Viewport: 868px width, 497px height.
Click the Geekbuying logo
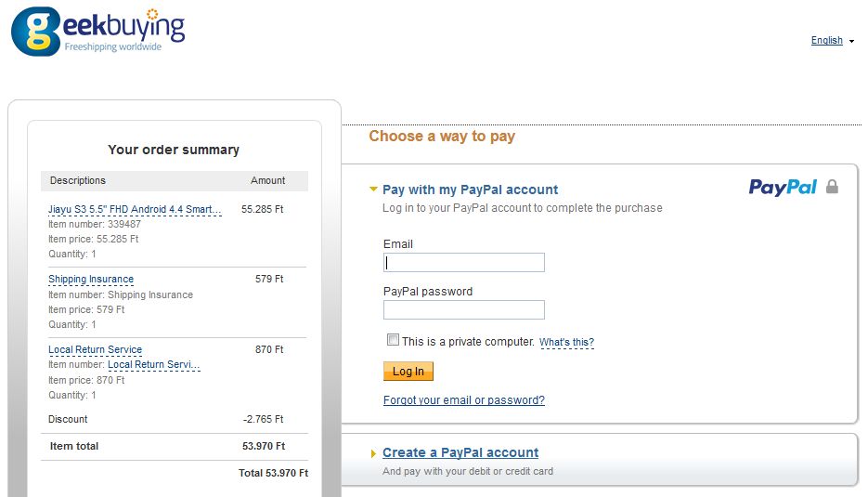pos(98,32)
